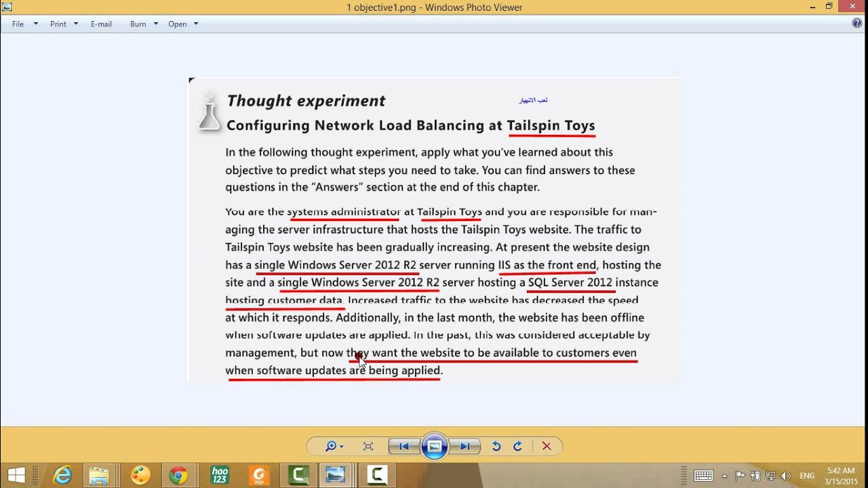Delete the current picture
The width and height of the screenshot is (868, 488).
click(547, 446)
